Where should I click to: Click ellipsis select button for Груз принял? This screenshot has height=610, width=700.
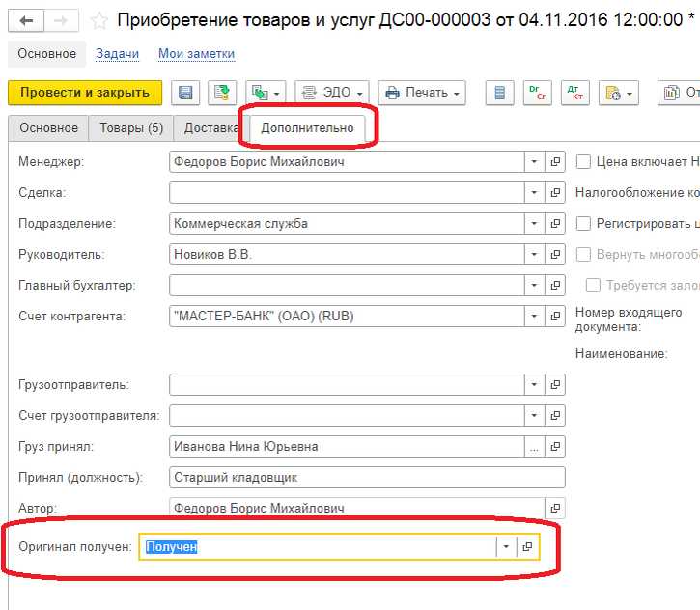(534, 446)
